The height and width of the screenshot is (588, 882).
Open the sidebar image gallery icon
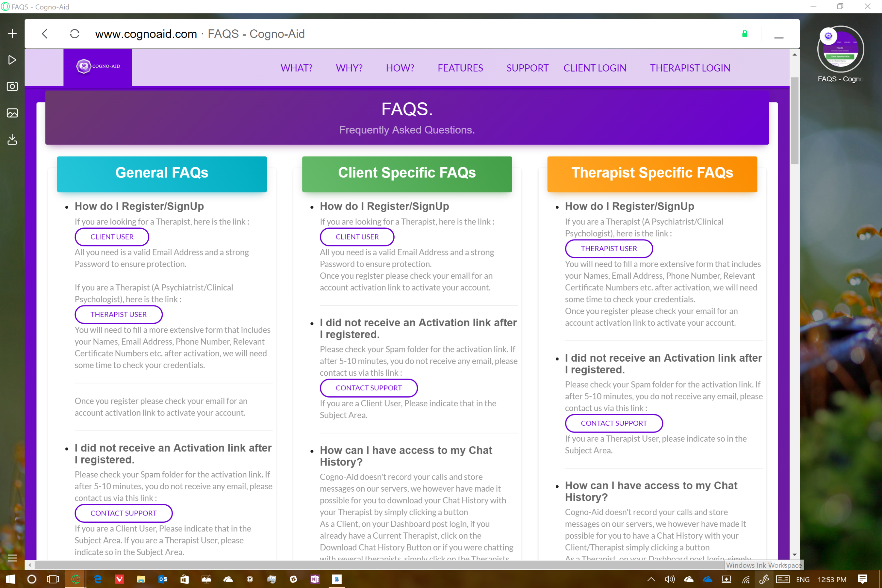point(12,113)
